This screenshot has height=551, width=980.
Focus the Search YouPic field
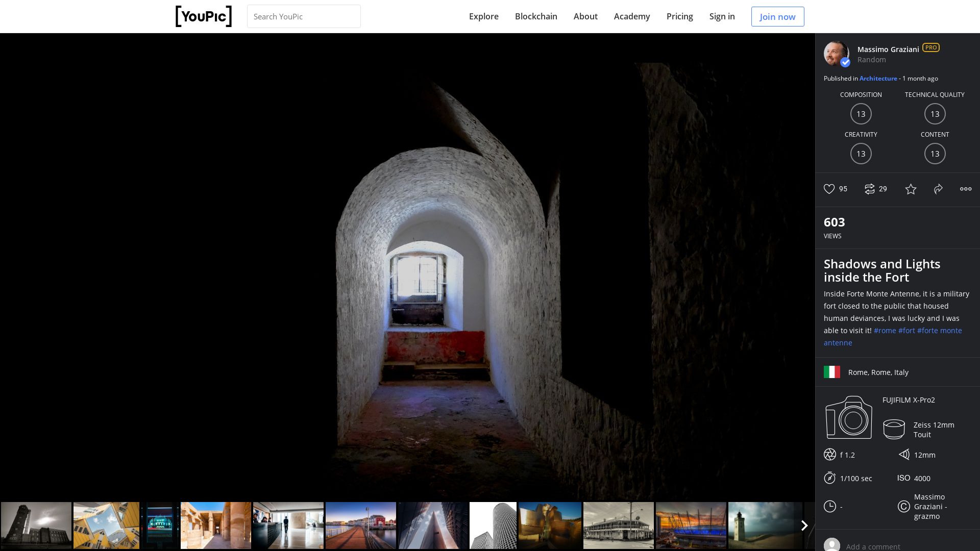pos(304,16)
